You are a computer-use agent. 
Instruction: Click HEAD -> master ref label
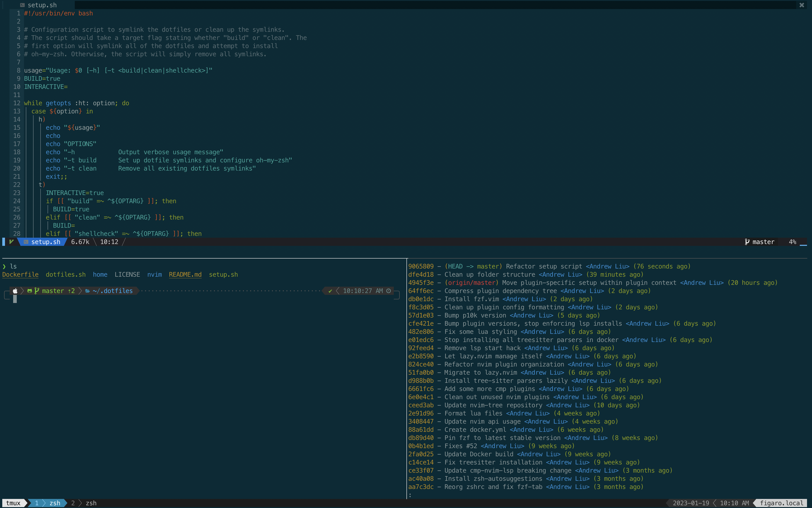click(474, 266)
